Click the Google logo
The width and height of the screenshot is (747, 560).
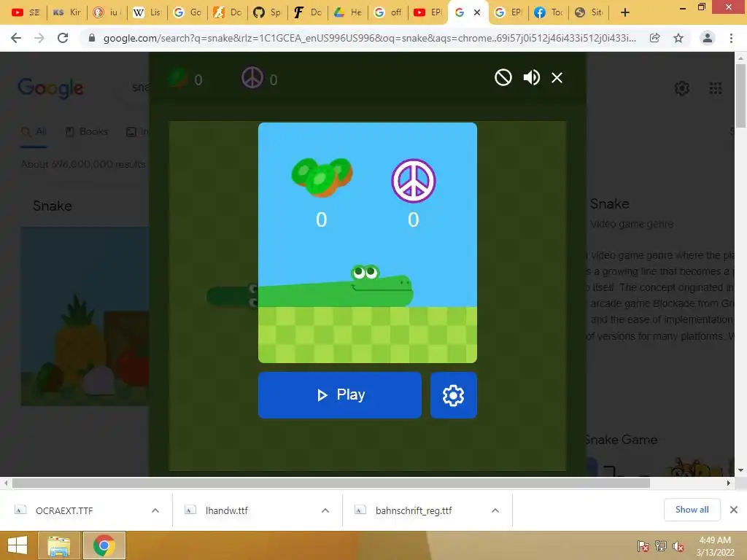click(50, 87)
